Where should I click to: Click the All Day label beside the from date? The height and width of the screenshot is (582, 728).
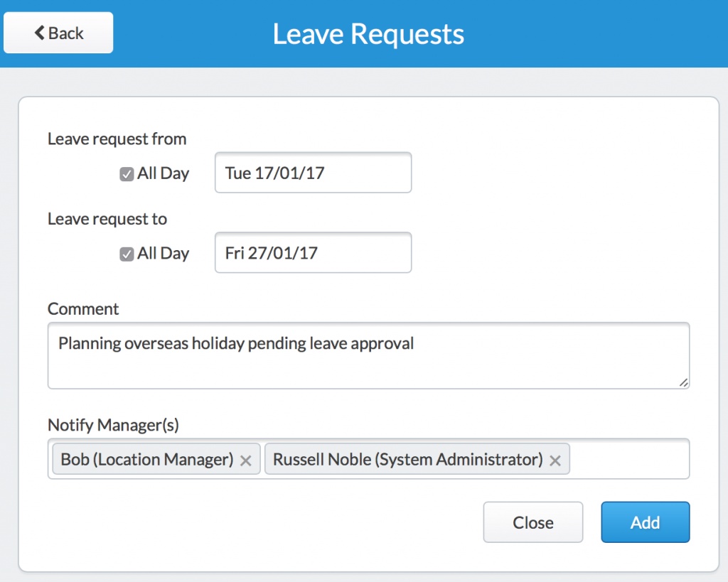(164, 173)
